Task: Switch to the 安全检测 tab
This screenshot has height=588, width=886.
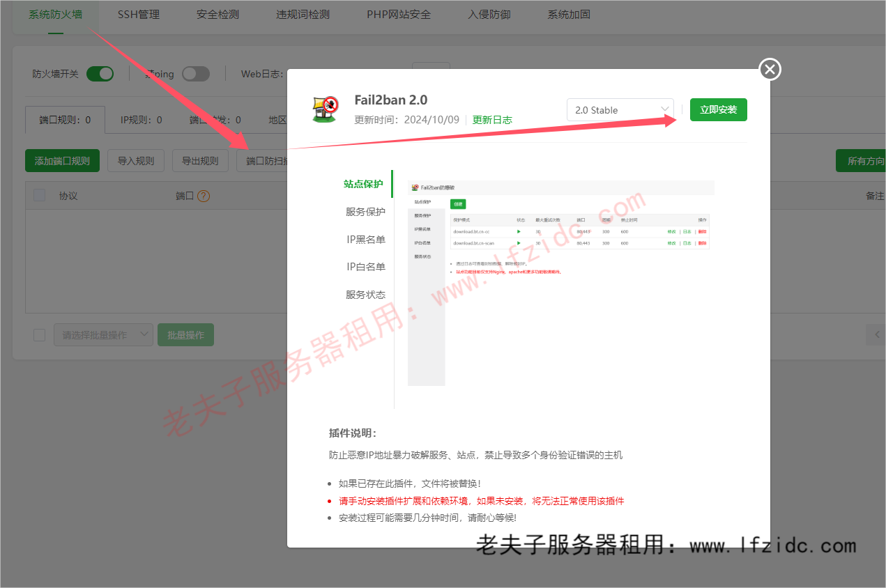Action: [x=217, y=14]
